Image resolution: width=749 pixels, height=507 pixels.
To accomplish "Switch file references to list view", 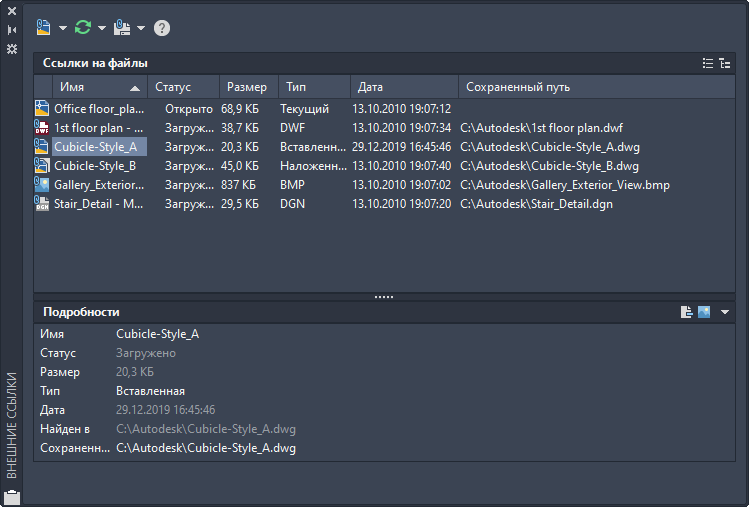I will point(708,63).
